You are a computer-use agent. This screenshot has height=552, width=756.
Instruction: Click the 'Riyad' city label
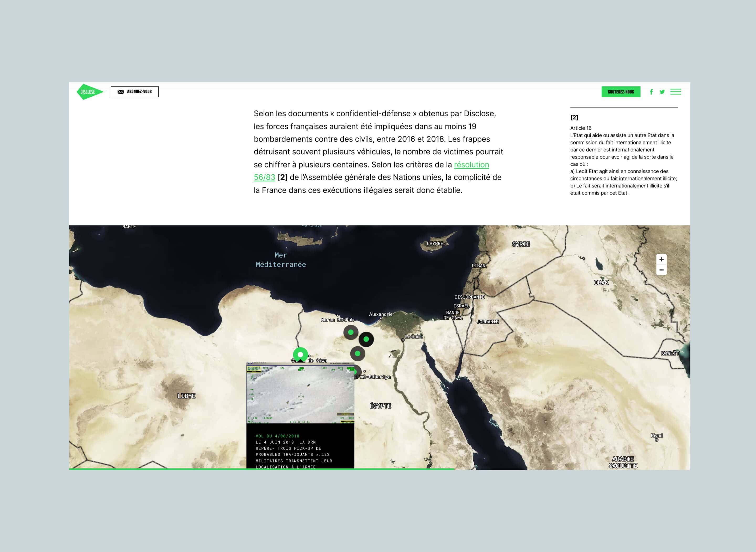(x=657, y=436)
